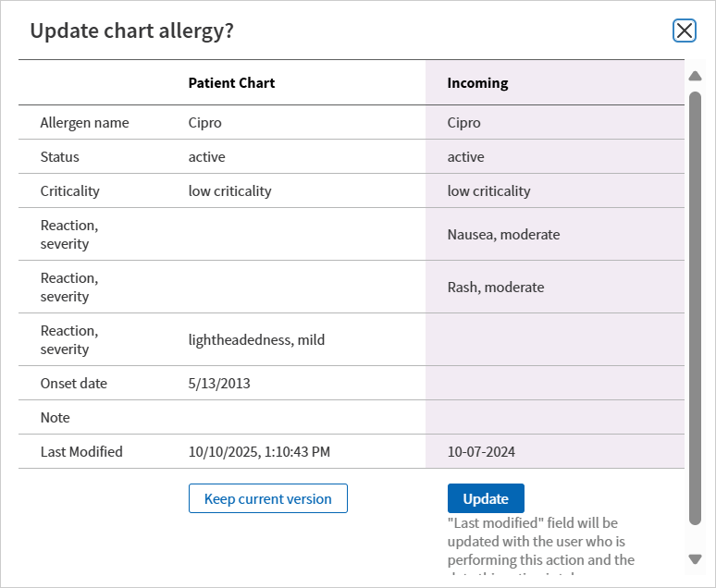Select the incoming Nausea, moderate reaction
The image size is (716, 588).
point(503,234)
